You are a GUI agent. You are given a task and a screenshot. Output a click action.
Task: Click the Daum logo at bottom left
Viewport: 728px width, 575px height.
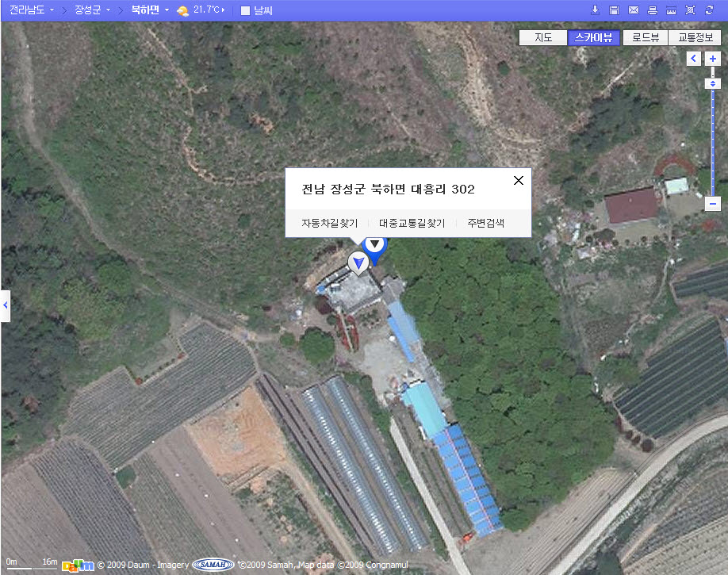pos(78,565)
